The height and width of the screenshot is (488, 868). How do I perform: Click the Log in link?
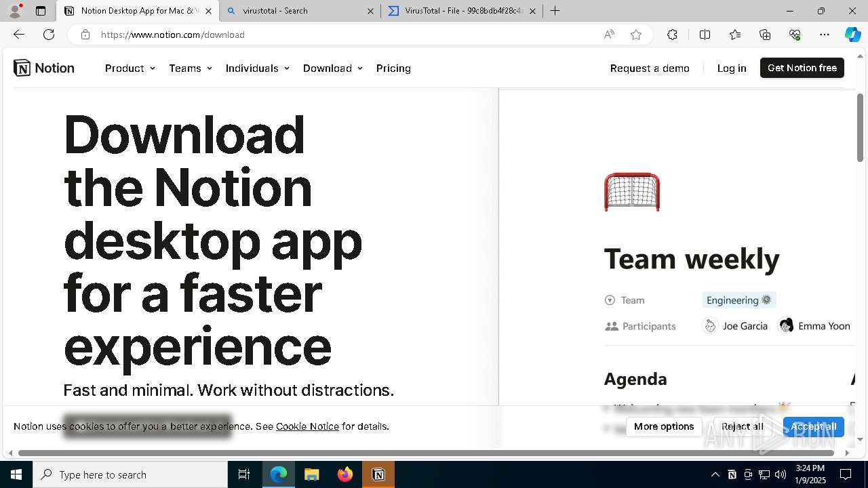pos(732,68)
